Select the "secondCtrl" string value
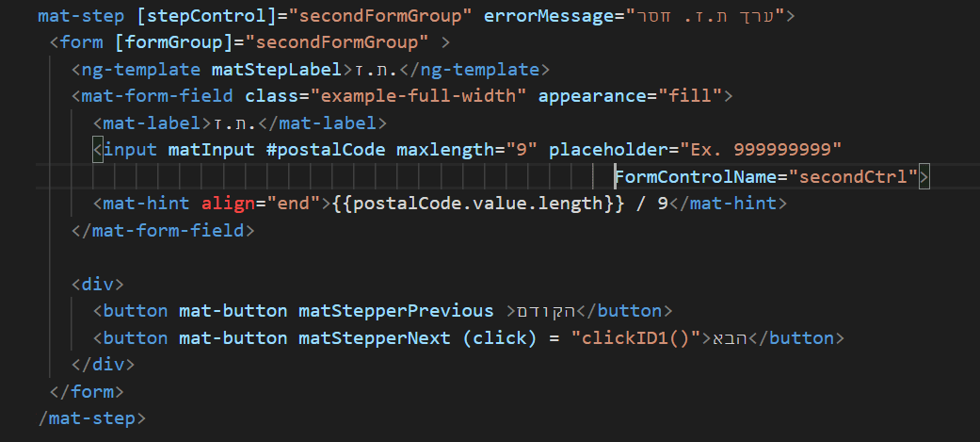 click(854, 176)
